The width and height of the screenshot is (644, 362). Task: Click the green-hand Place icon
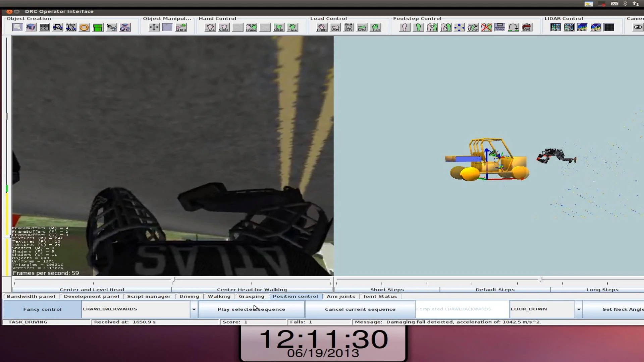(292, 27)
